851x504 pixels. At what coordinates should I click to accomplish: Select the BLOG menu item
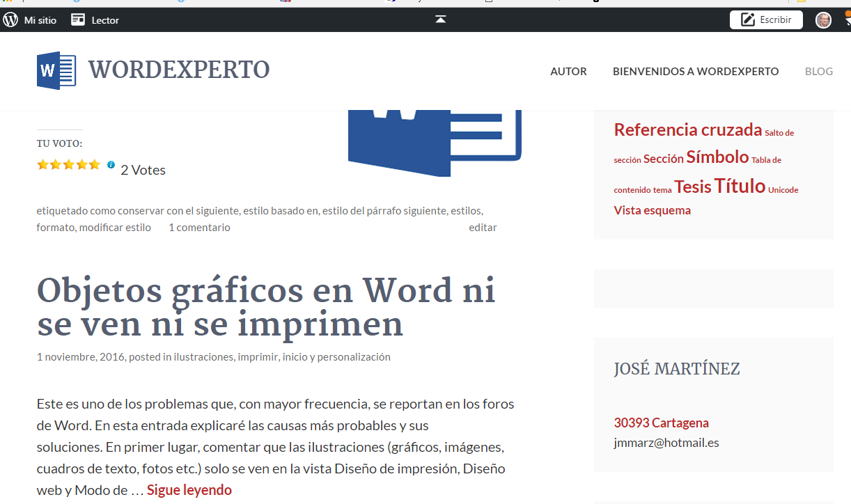point(819,71)
